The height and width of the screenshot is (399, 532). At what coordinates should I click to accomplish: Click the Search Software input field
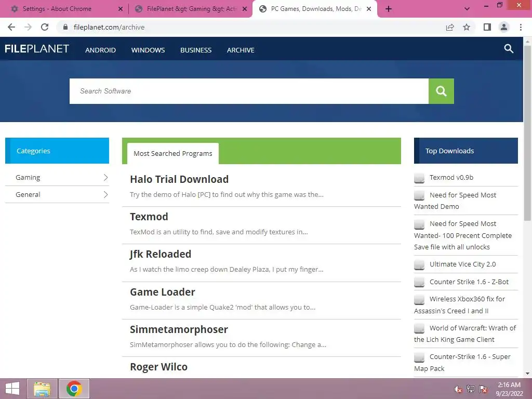click(x=249, y=91)
